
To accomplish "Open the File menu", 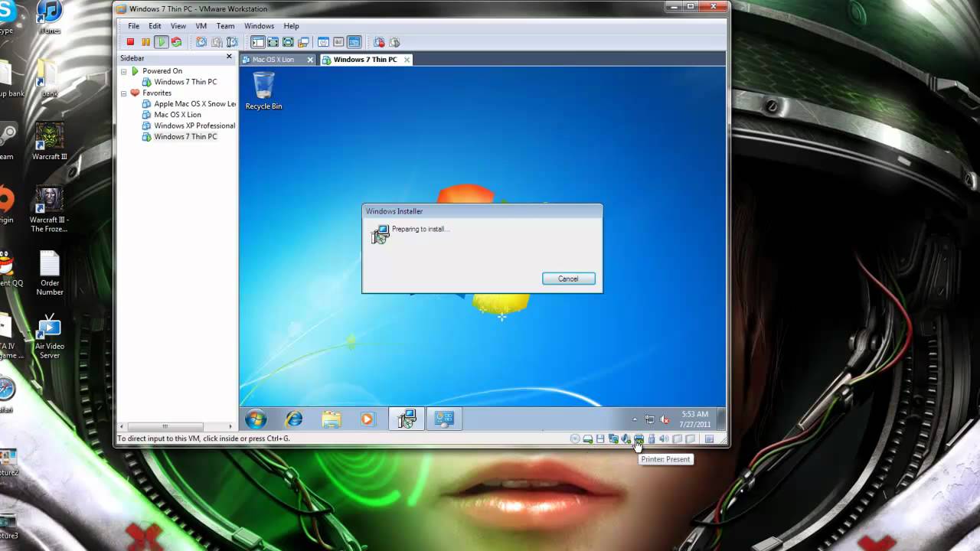I will [x=133, y=26].
